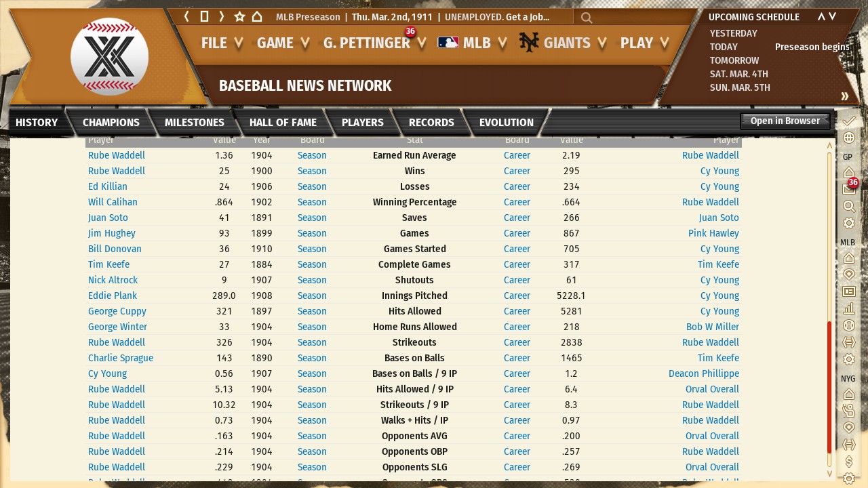The height and width of the screenshot is (488, 868).
Task: Click the red scrollbar thumb
Action: coord(829,387)
